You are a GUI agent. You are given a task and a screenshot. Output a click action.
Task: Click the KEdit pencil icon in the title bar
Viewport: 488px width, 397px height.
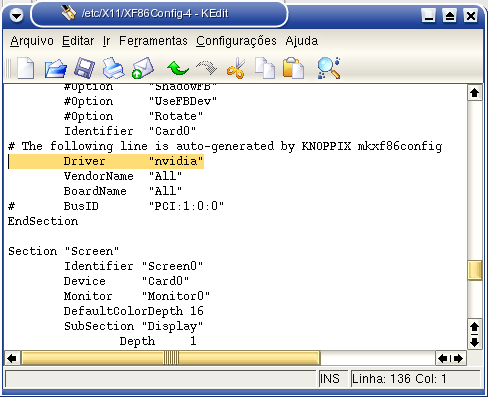point(69,13)
